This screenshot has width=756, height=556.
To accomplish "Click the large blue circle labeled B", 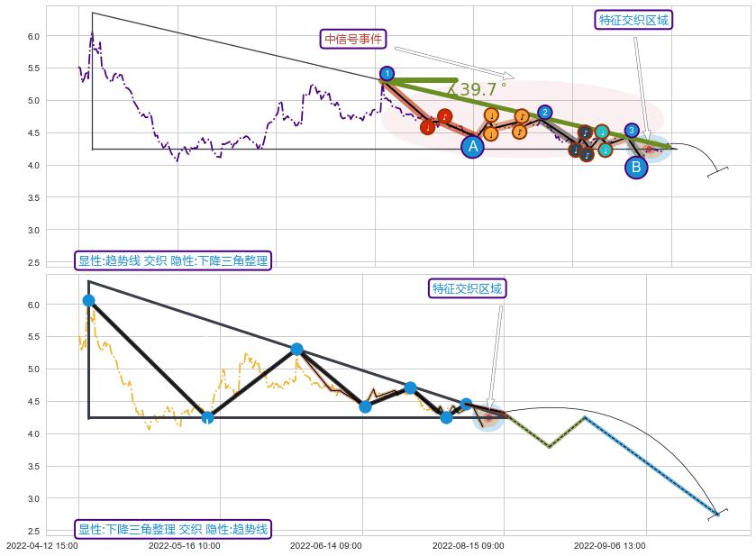I will coord(636,167).
